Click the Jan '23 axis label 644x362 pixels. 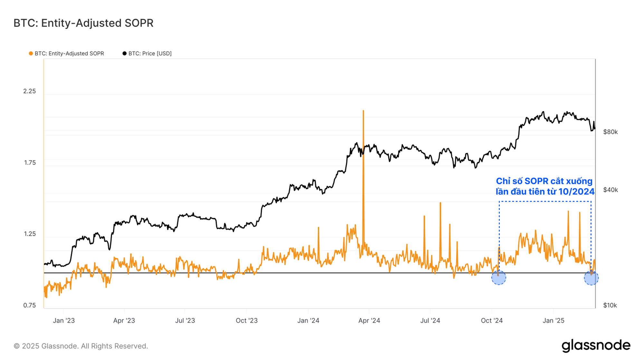point(64,320)
